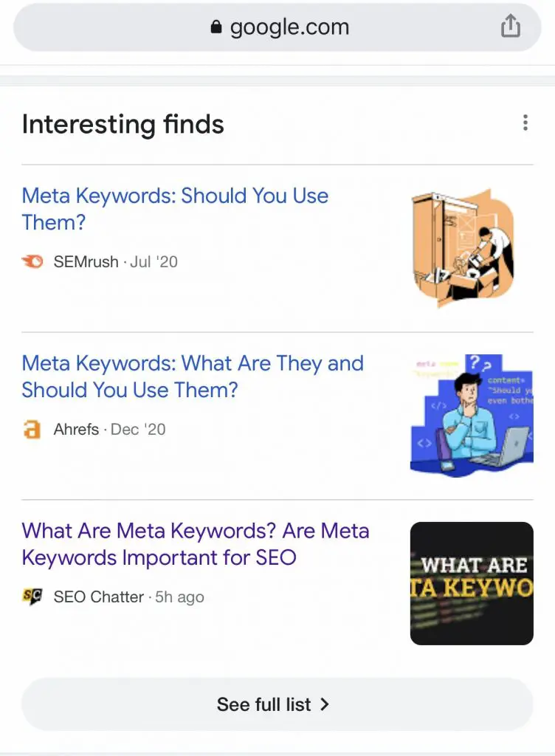Screen dimensions: 555x756
Task: Click the Ahrefs source name text
Action: tap(76, 429)
